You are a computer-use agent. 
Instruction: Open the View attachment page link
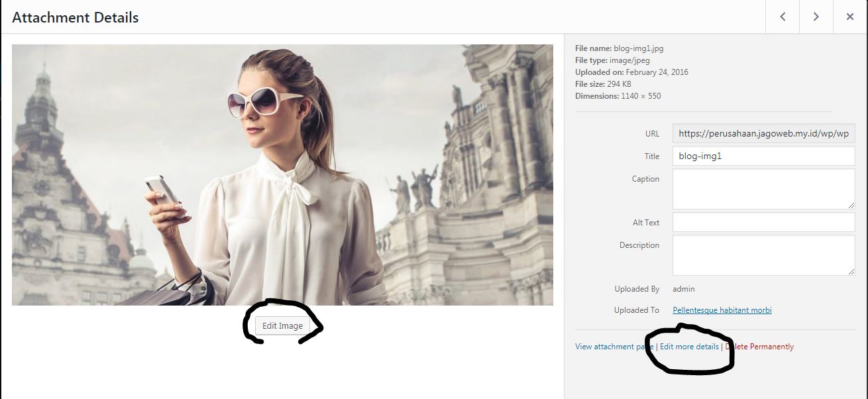(614, 347)
